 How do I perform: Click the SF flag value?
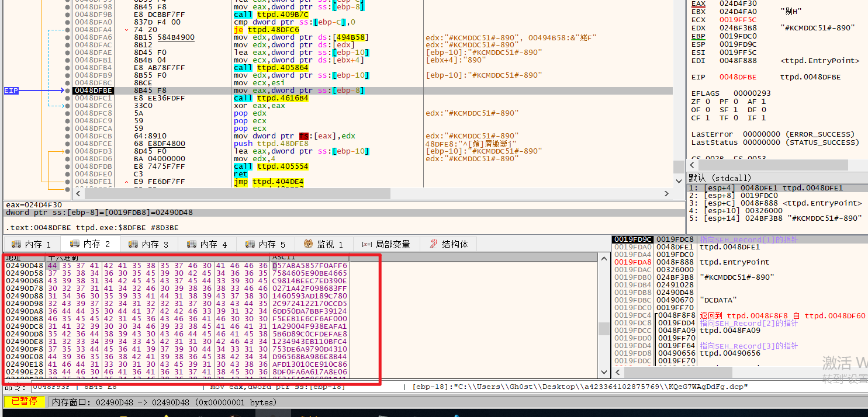(735, 110)
